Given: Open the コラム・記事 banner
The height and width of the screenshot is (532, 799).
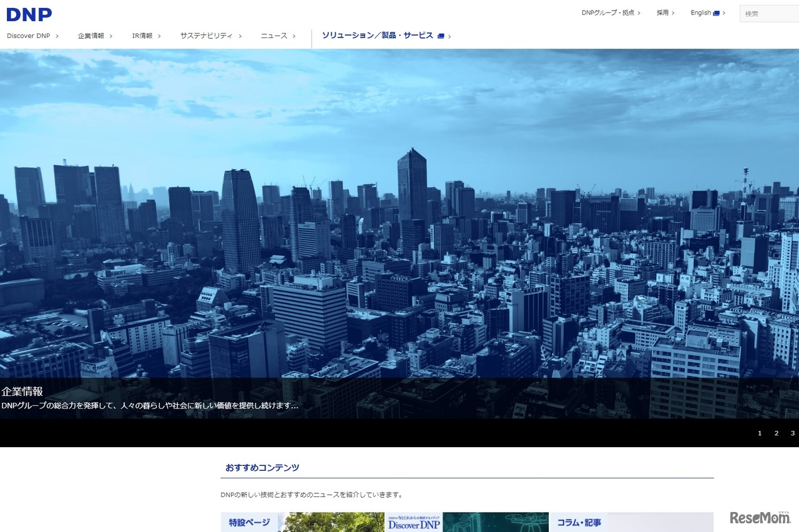Looking at the screenshot, I should [630, 523].
